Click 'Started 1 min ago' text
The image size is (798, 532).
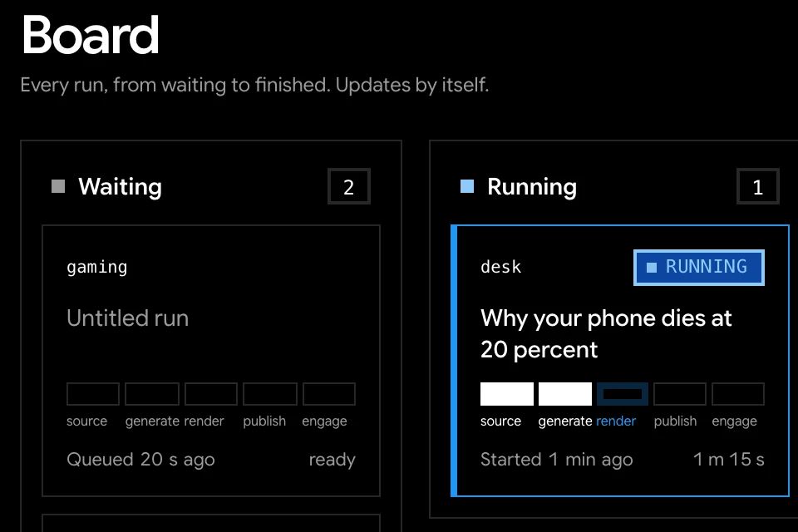point(556,459)
